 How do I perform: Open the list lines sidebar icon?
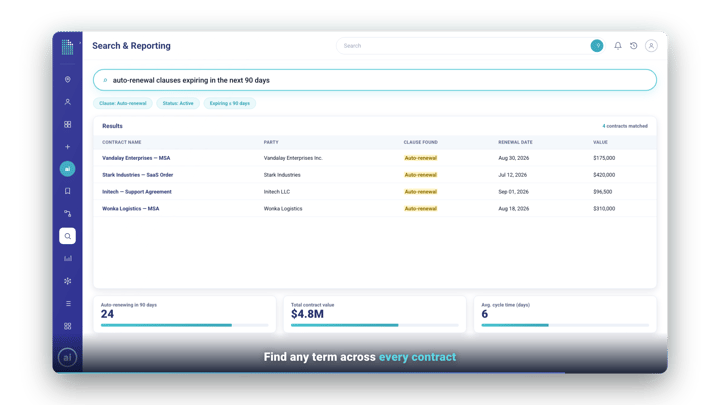tap(68, 304)
